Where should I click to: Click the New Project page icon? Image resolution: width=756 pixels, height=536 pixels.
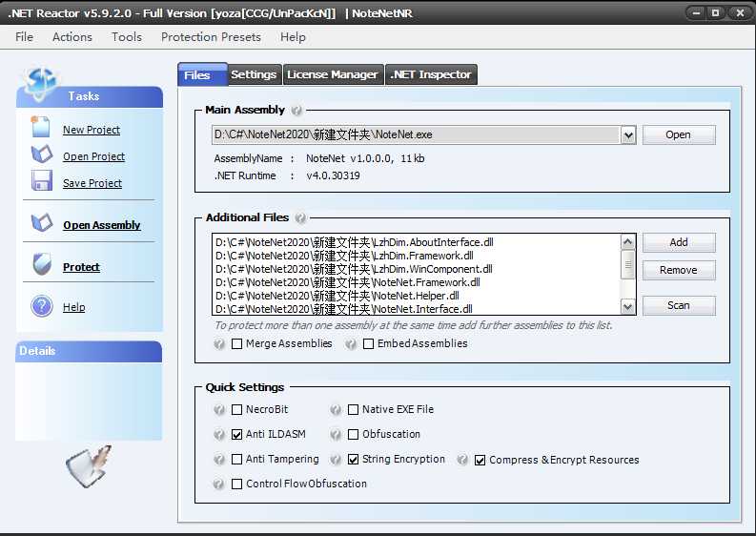coord(40,127)
